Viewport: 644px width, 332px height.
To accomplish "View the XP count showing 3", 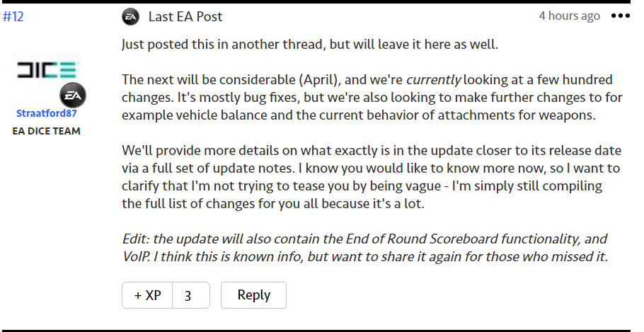I will coord(188,295).
